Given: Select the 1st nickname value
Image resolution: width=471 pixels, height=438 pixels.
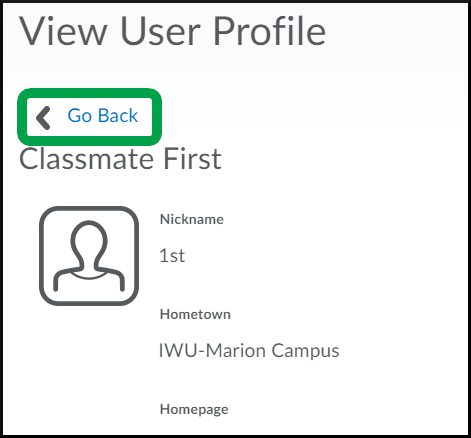Looking at the screenshot, I should [x=172, y=256].
